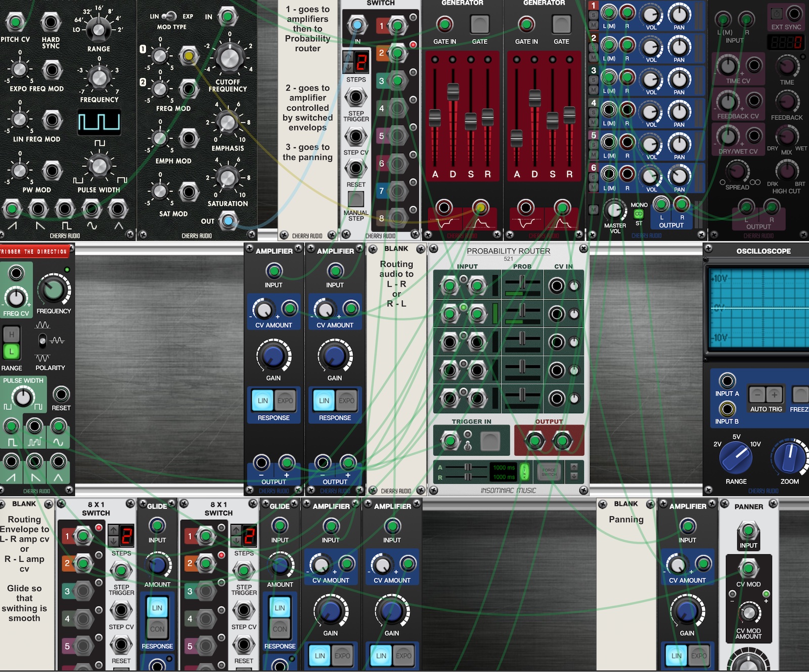The width and height of the screenshot is (809, 672).
Task: Click the top Switch STEP TRIGGER jack
Action: click(x=356, y=97)
